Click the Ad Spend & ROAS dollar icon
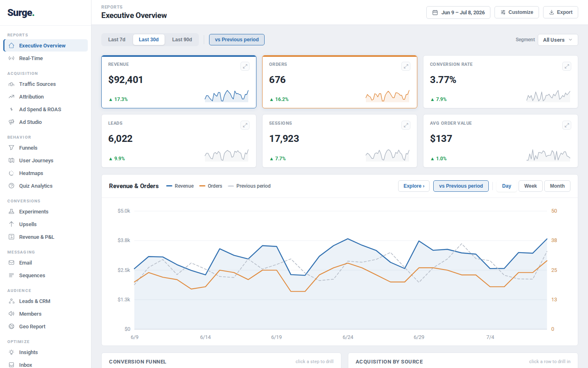The image size is (588, 368). pos(11,110)
